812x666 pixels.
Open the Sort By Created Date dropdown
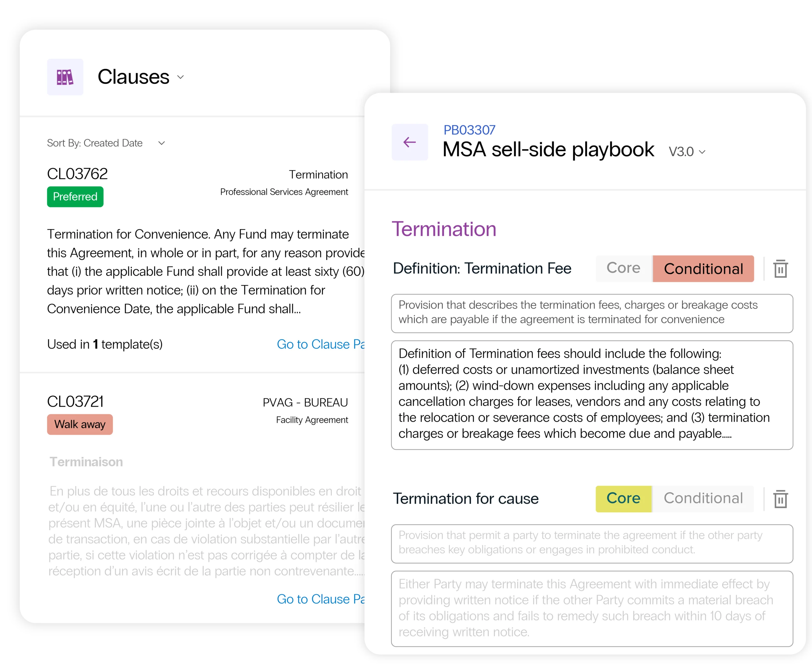pyautogui.click(x=161, y=143)
